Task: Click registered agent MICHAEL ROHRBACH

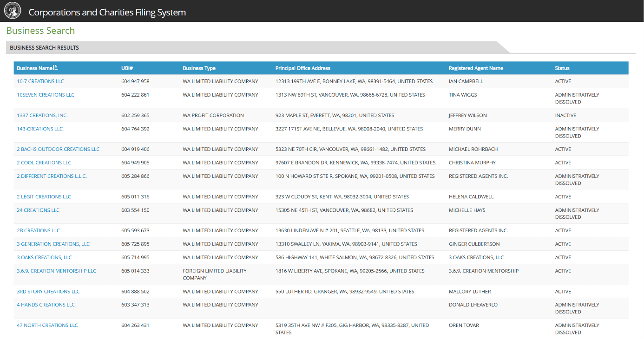Action: click(473, 149)
